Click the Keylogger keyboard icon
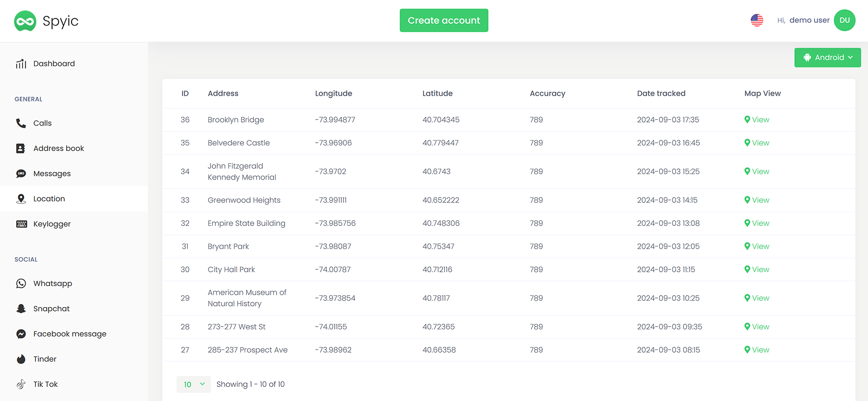The width and height of the screenshot is (868, 401). click(x=22, y=224)
